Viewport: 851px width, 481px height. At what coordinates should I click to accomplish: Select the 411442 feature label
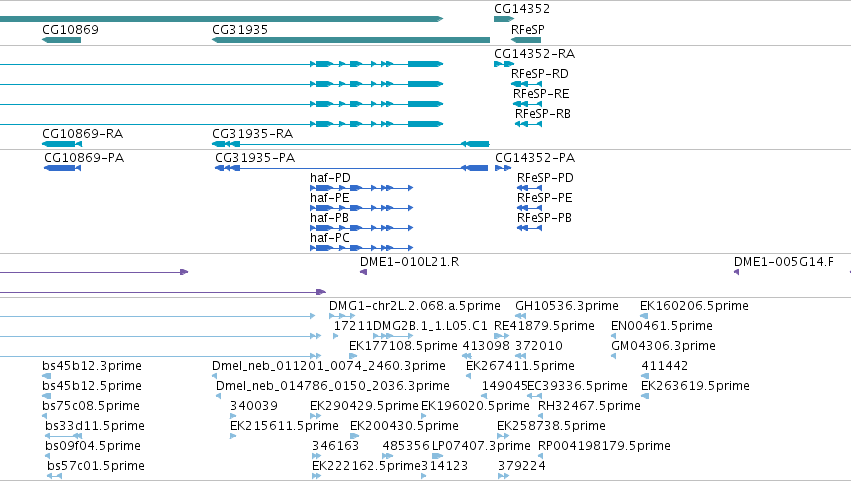(x=665, y=366)
